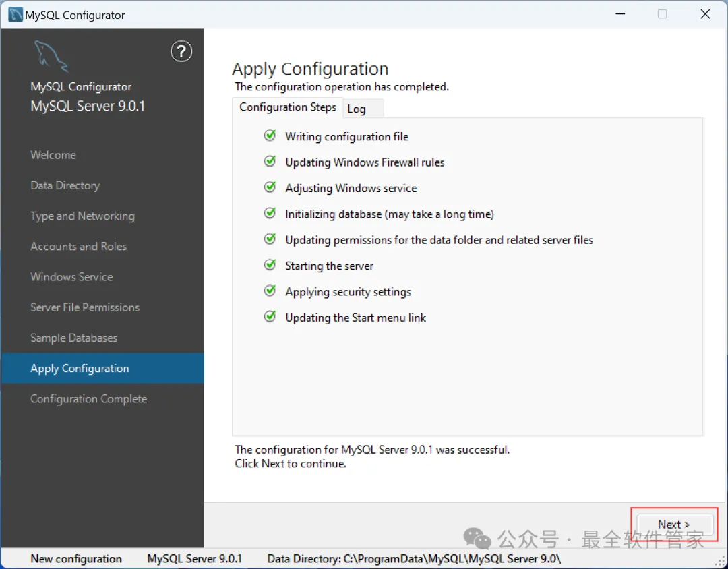Image resolution: width=728 pixels, height=569 pixels.
Task: Open Configuration Complete sidebar step
Action: coord(89,399)
